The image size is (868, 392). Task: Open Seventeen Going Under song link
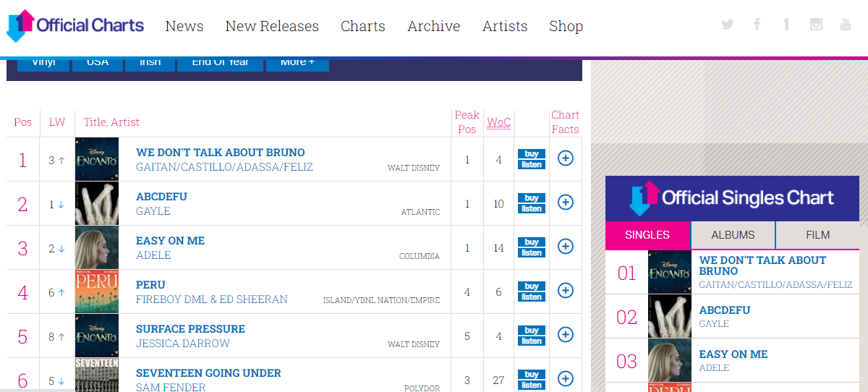208,373
